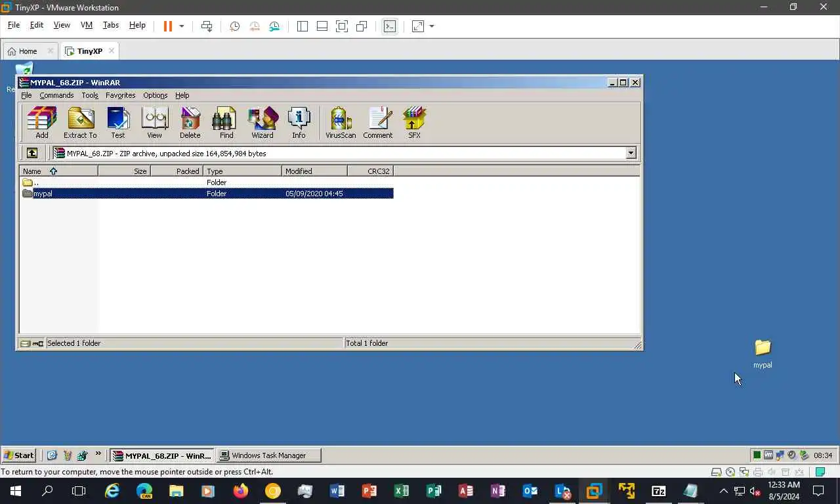Open Windows search magnifier

click(x=47, y=491)
